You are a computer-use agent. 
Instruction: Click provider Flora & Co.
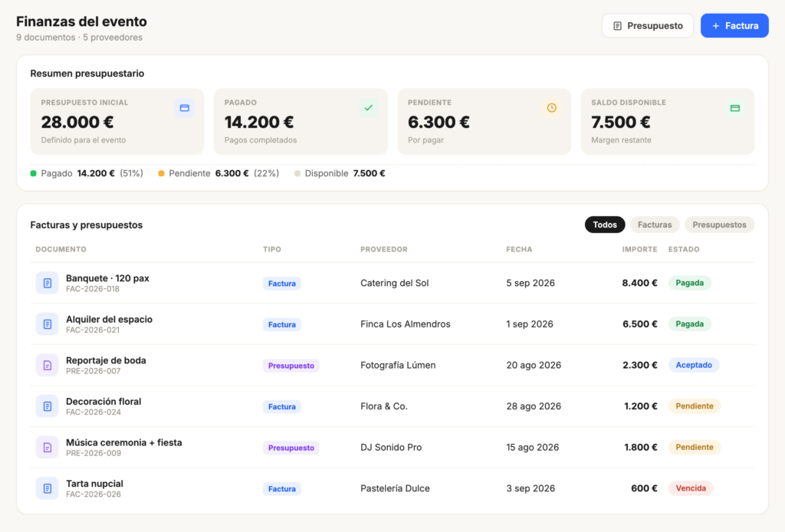pyautogui.click(x=384, y=406)
